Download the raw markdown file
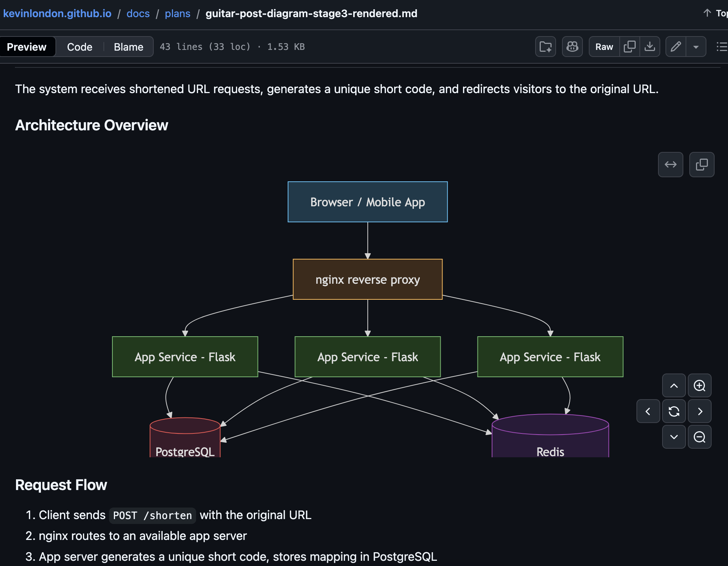 650,47
